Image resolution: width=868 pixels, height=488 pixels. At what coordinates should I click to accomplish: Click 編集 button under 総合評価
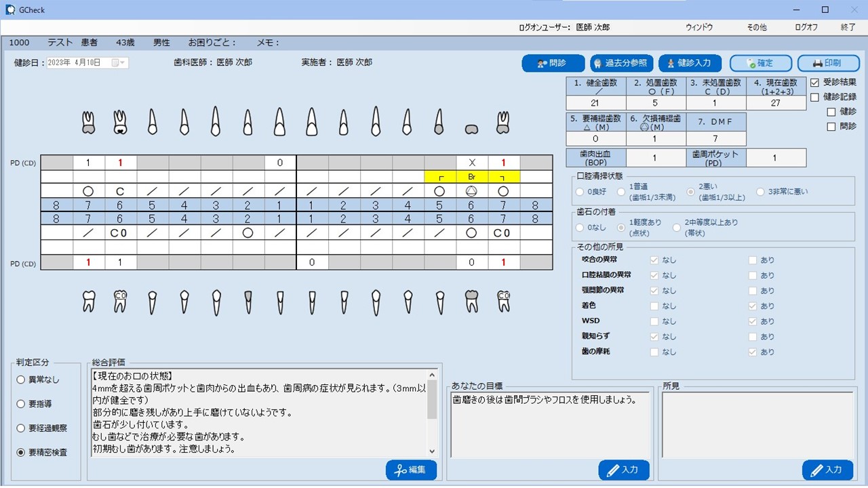click(x=411, y=470)
